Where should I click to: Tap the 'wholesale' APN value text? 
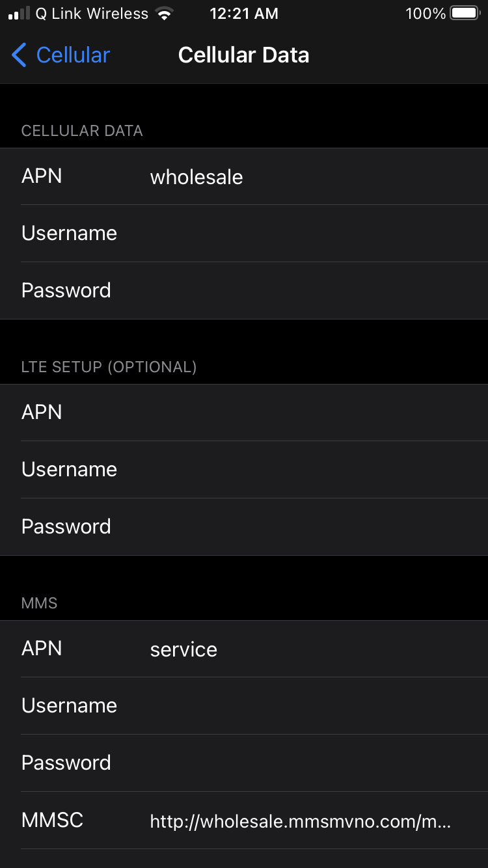click(197, 177)
